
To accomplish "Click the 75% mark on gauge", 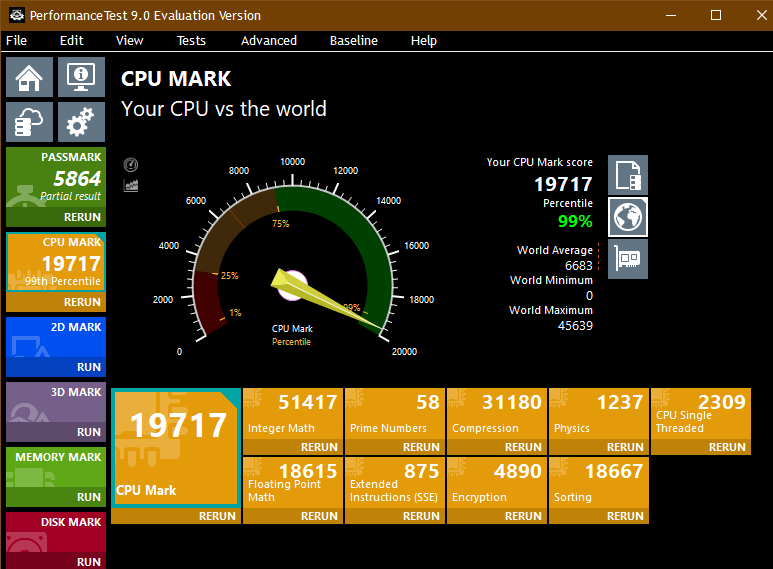I will (281, 224).
